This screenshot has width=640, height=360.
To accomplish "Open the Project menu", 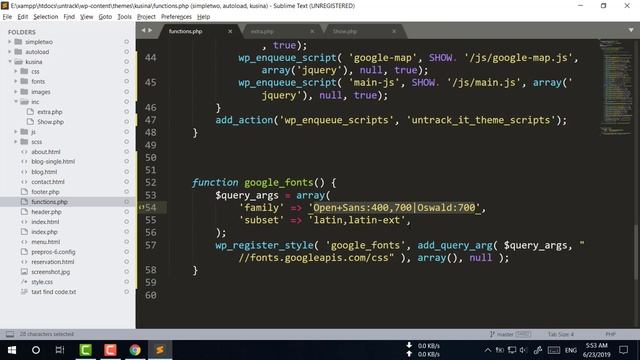I will coord(146,17).
